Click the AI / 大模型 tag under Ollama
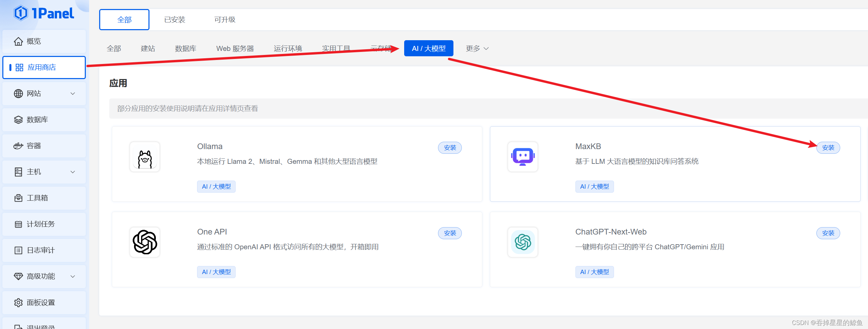Viewport: 868px width, 329px height. click(216, 187)
